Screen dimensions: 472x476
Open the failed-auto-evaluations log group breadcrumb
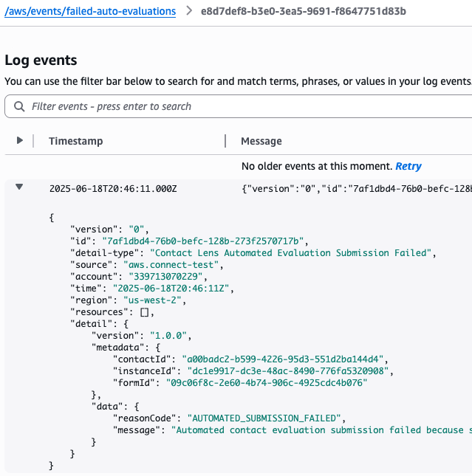[90, 12]
